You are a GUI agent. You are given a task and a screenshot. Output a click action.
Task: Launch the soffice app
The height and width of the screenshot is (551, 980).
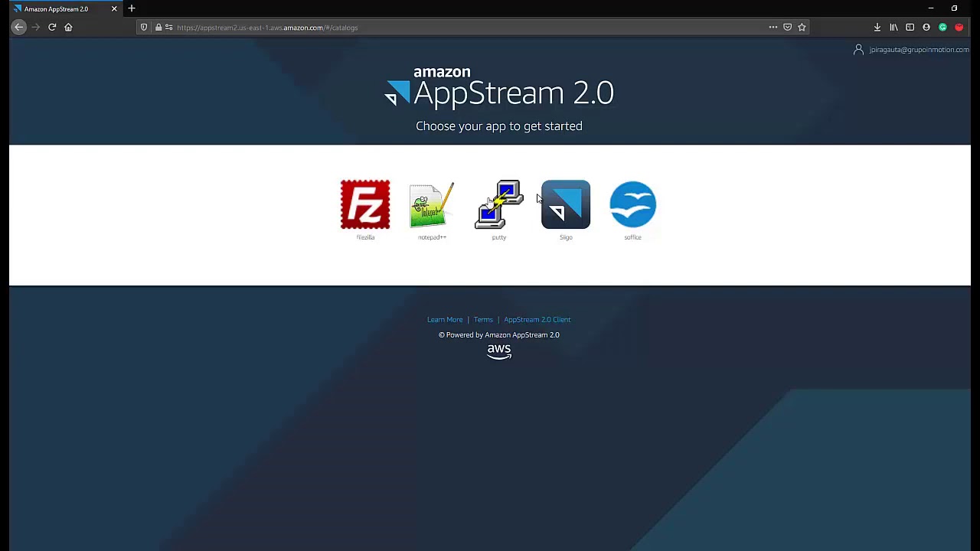(x=632, y=205)
